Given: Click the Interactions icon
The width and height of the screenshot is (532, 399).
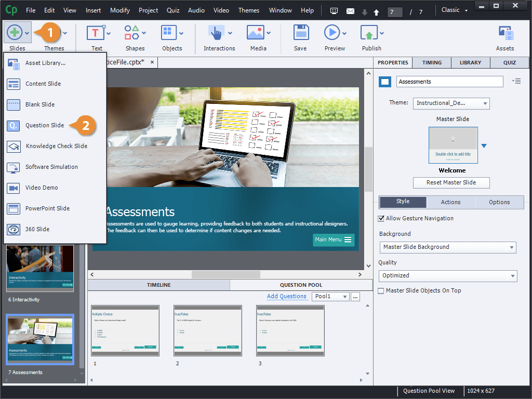Looking at the screenshot, I should (216, 33).
